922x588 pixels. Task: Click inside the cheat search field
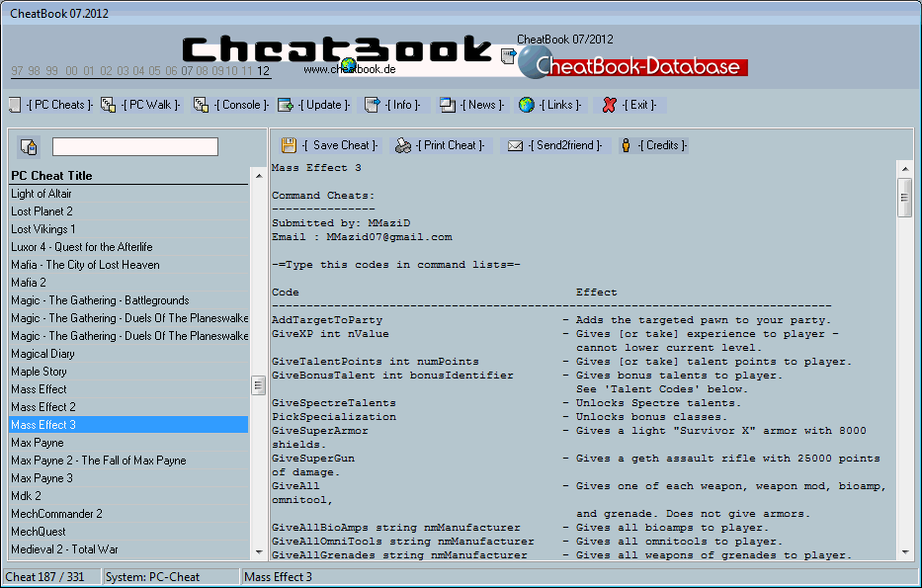(135, 147)
